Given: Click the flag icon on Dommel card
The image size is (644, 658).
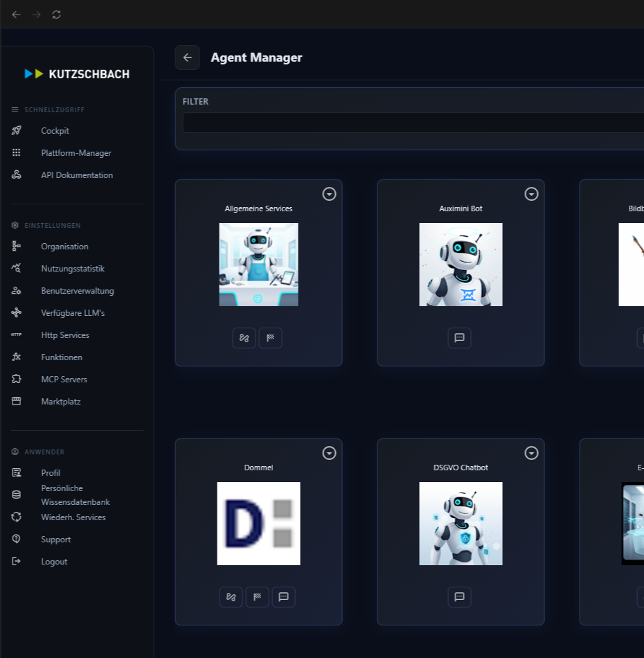Looking at the screenshot, I should [257, 597].
